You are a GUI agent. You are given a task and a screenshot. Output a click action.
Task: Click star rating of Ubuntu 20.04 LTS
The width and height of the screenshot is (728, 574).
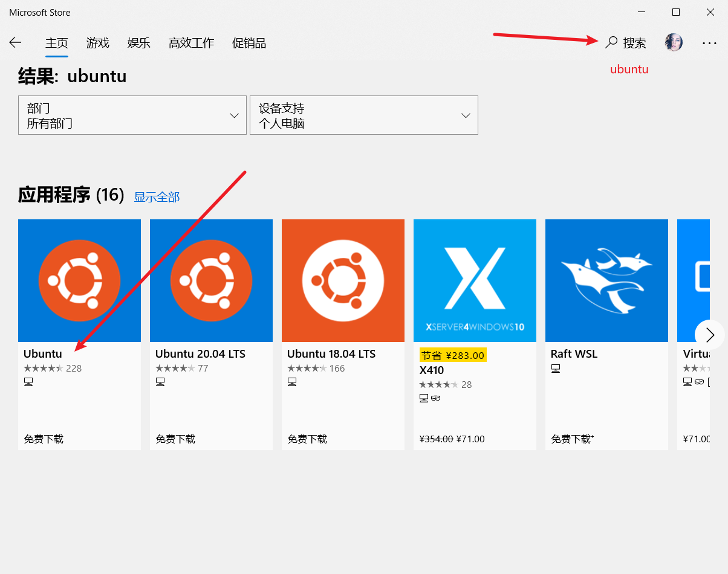pos(175,368)
